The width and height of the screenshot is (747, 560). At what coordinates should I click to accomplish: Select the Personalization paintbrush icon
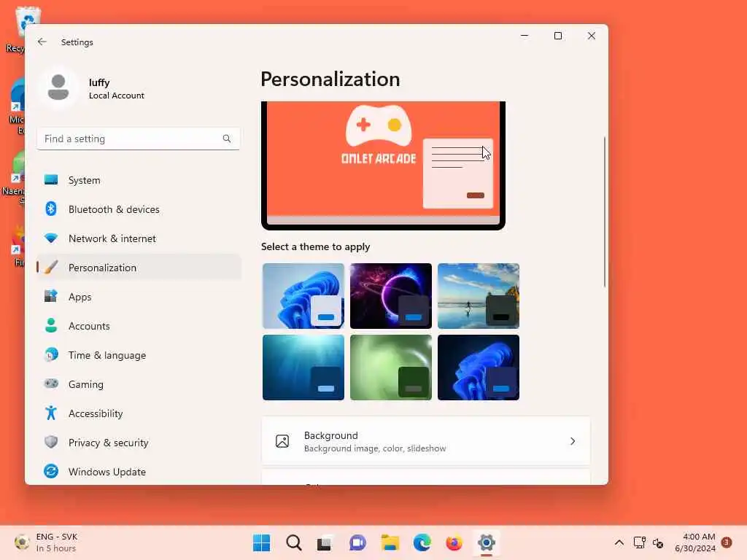tap(51, 267)
